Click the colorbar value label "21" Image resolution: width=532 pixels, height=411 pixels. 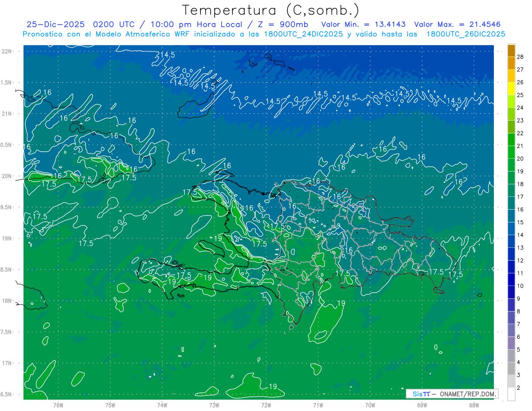coord(520,146)
